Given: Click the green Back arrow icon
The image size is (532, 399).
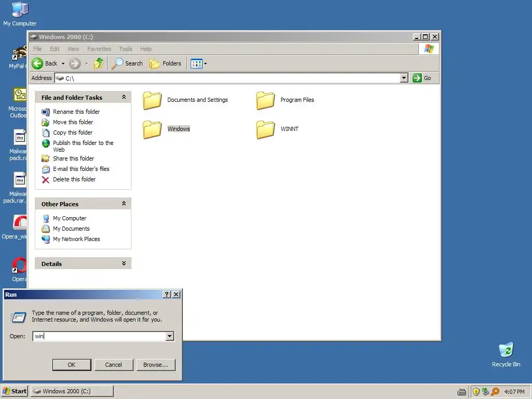Looking at the screenshot, I should [x=37, y=63].
